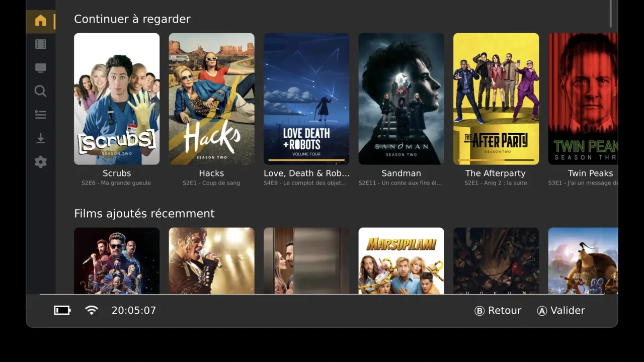Select the B Retour button

pyautogui.click(x=498, y=311)
